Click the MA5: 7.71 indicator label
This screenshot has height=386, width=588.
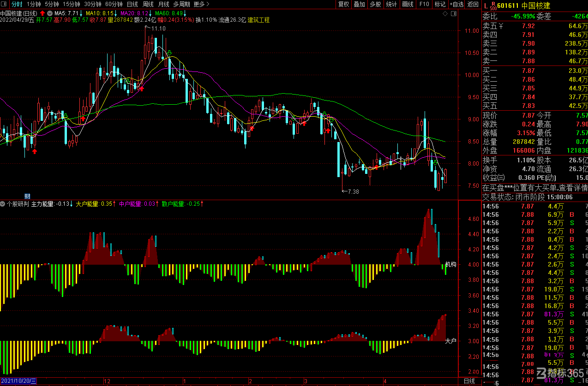coord(67,13)
